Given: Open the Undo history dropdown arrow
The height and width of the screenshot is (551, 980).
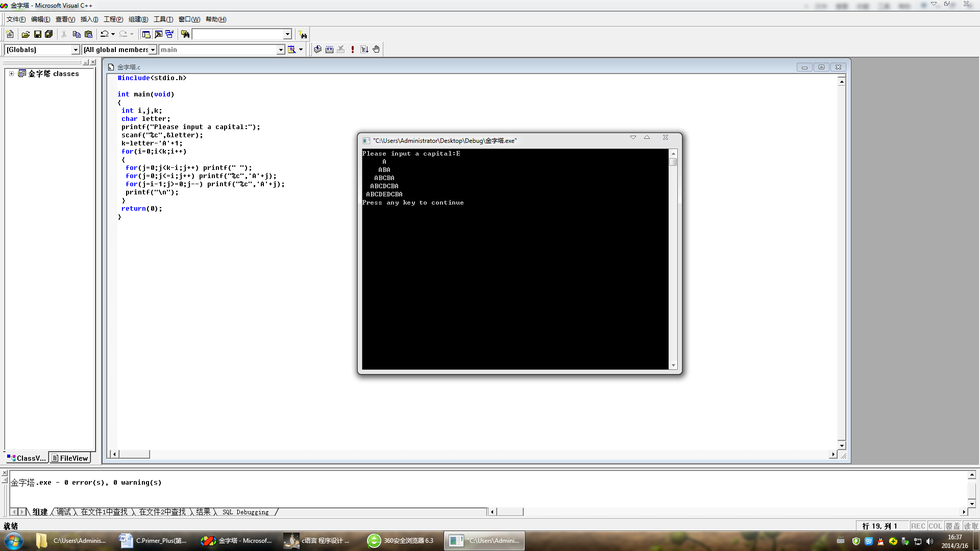Looking at the screenshot, I should 113,34.
